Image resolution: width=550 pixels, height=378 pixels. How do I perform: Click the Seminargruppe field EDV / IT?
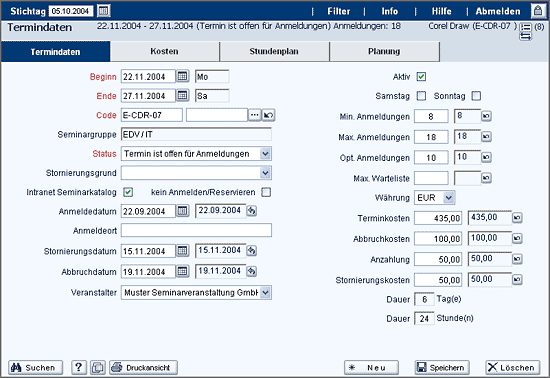coord(196,134)
